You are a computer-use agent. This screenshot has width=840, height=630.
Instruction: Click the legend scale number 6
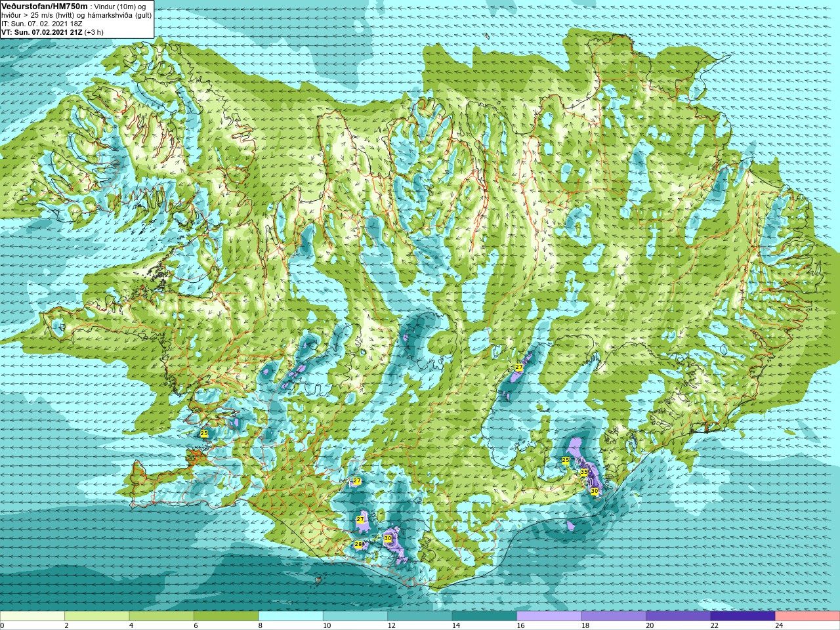(x=196, y=625)
